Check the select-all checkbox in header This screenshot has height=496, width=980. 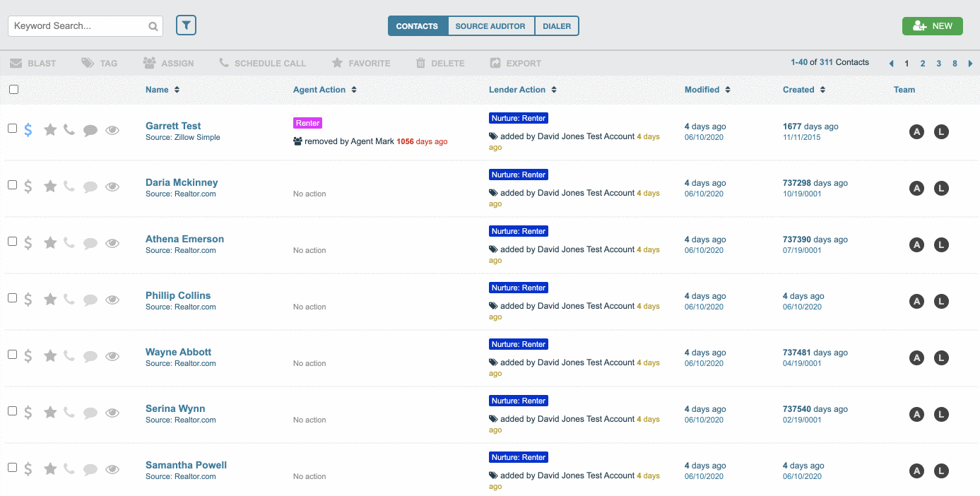coord(13,90)
